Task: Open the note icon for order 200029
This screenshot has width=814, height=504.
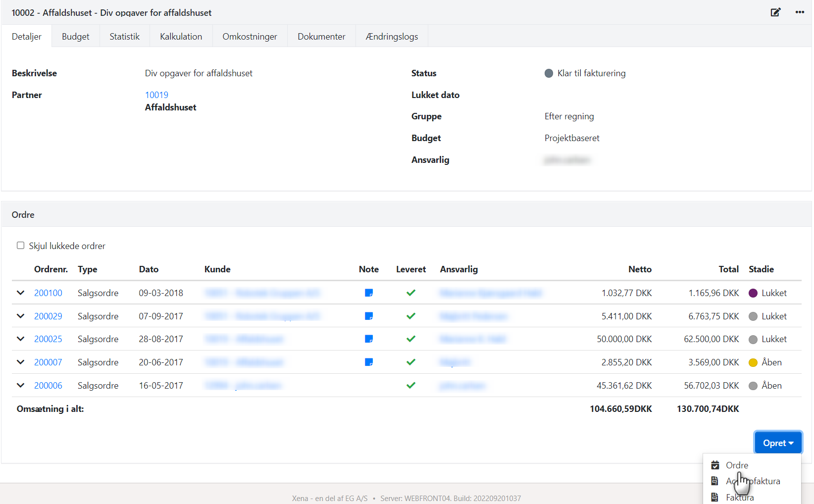Action: pos(369,316)
